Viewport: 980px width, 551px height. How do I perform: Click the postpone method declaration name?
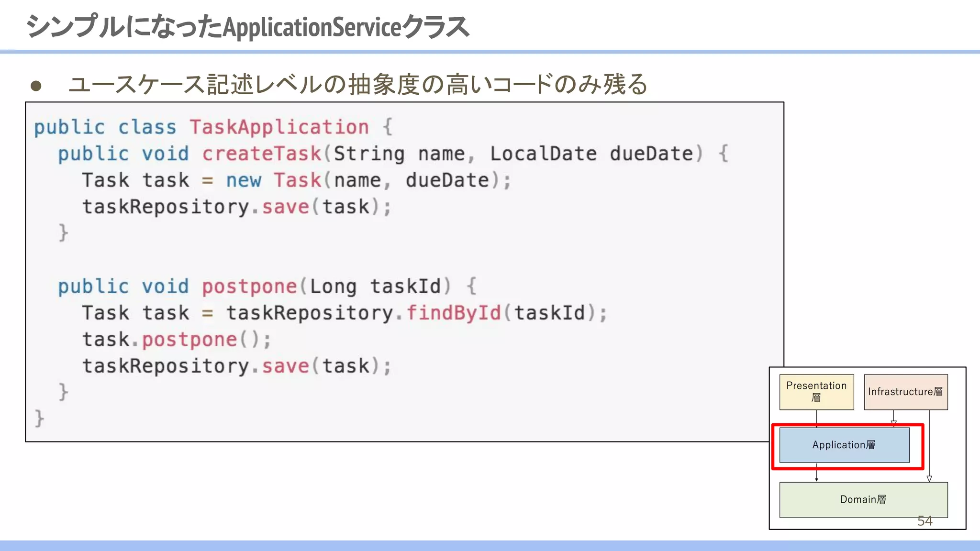point(249,287)
